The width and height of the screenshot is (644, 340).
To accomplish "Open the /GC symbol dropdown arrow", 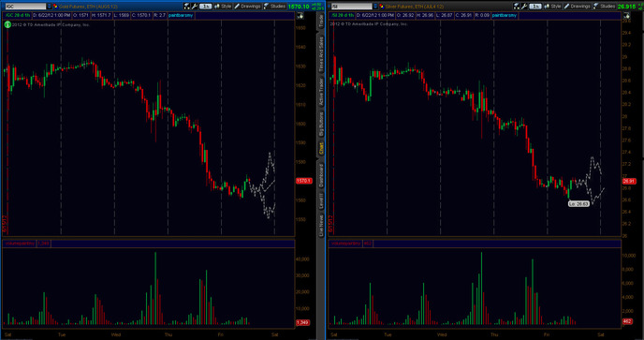I will pyautogui.click(x=49, y=7).
